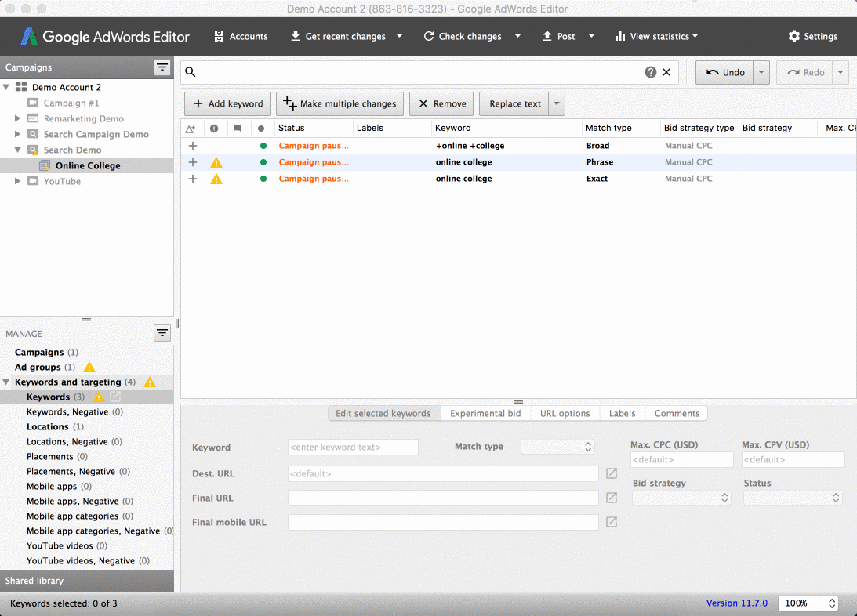
Task: Collapse Demo Account 2 tree node
Action: click(x=6, y=87)
